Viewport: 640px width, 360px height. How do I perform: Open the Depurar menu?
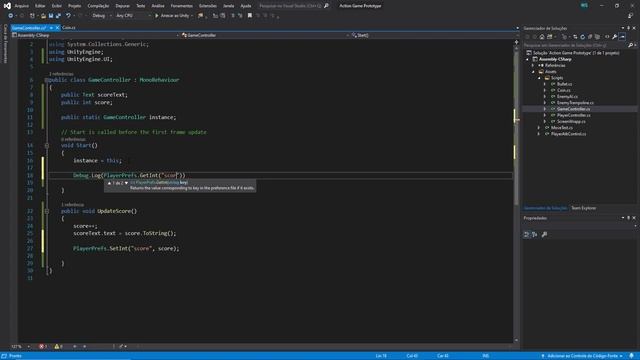point(122,6)
